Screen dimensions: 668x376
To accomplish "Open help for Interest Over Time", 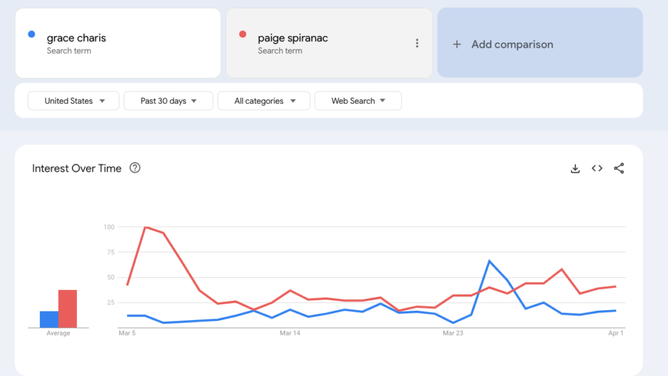I will point(135,168).
